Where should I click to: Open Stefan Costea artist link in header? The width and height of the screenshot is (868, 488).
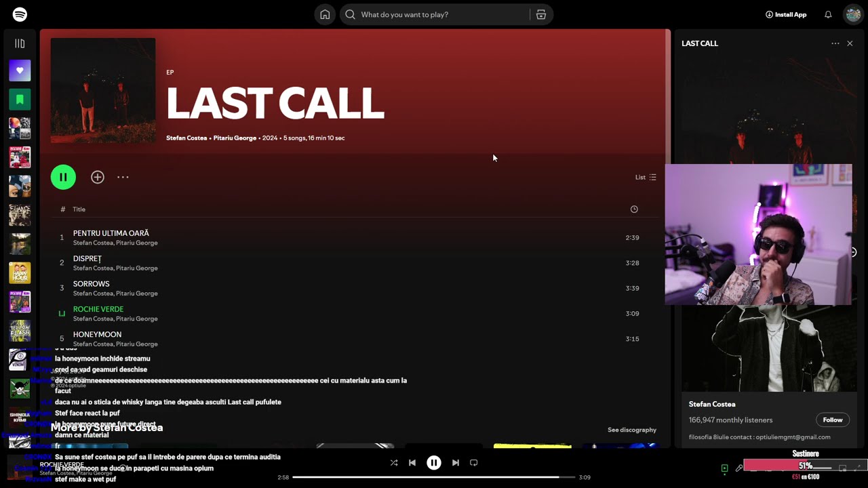[186, 138]
